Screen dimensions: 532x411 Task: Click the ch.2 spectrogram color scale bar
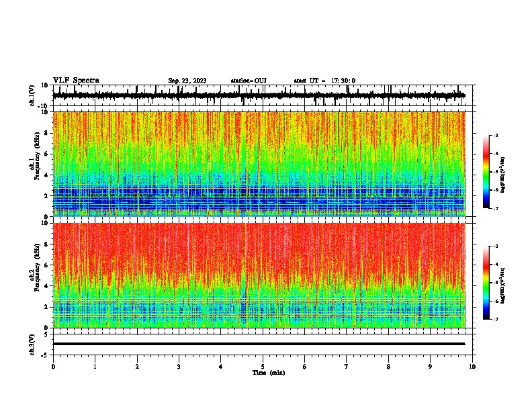point(486,283)
